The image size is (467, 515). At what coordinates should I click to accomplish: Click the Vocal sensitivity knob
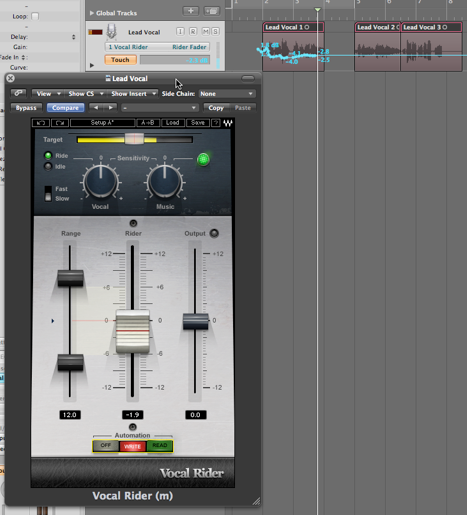point(101,182)
